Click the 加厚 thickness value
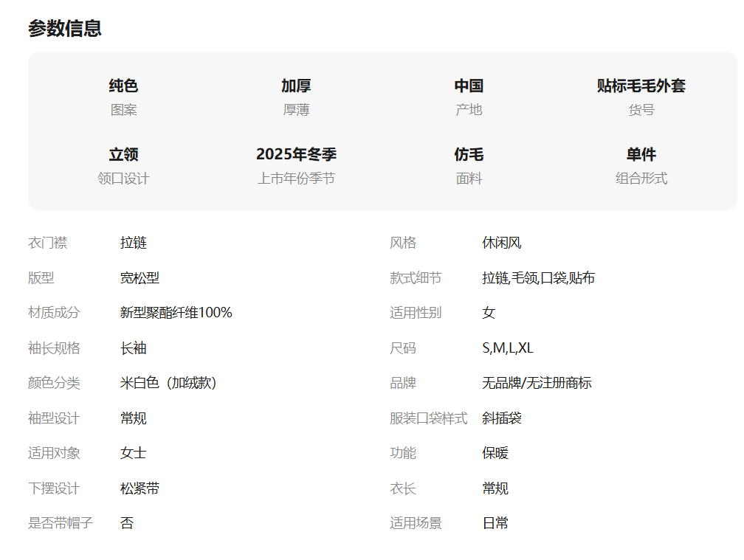The width and height of the screenshot is (744, 560). click(x=296, y=86)
